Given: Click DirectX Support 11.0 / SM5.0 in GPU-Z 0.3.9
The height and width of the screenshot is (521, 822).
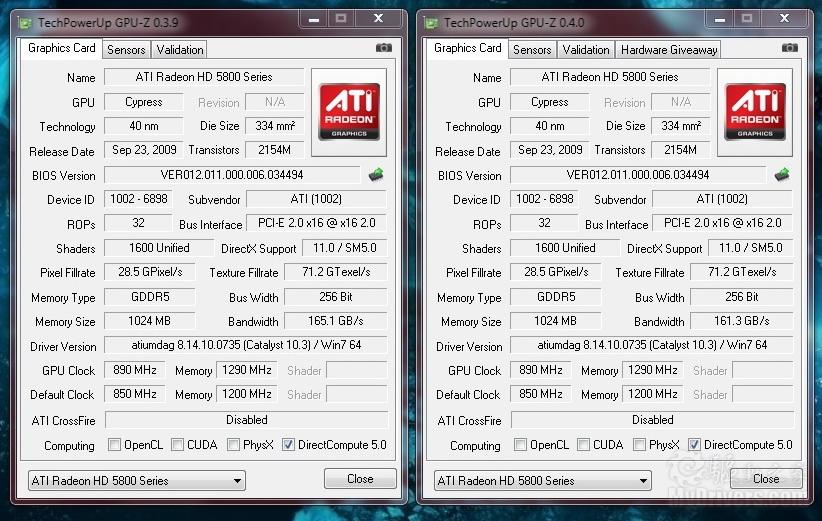Looking at the screenshot, I should [x=344, y=248].
